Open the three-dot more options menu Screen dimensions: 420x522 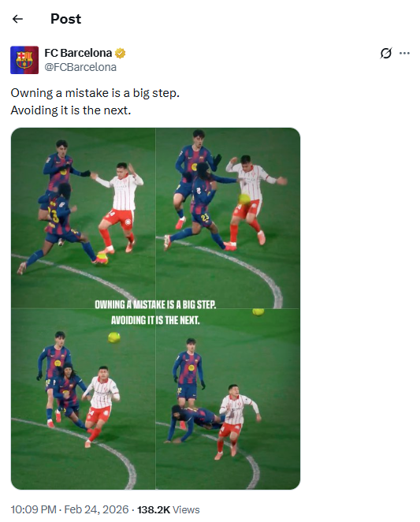[404, 53]
